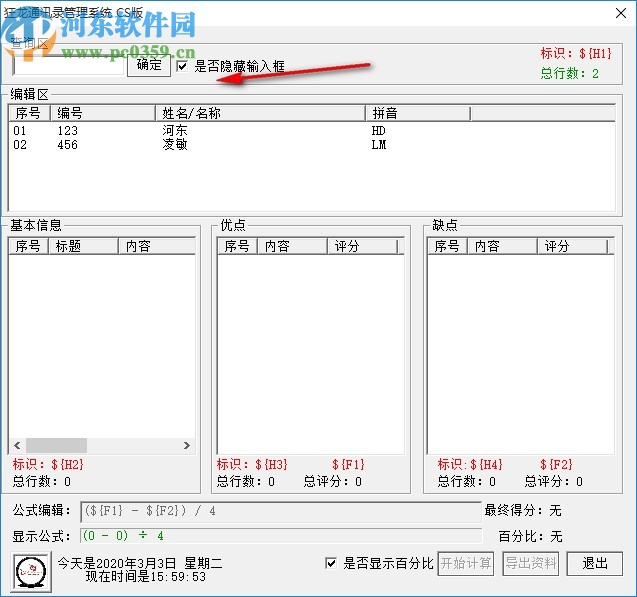The image size is (637, 597).
Task: Click the 序号 column header in 缺点
Action: [447, 246]
